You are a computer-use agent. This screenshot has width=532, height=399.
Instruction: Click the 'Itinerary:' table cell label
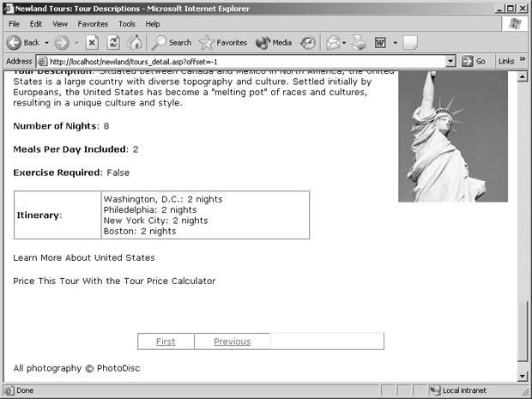[39, 215]
